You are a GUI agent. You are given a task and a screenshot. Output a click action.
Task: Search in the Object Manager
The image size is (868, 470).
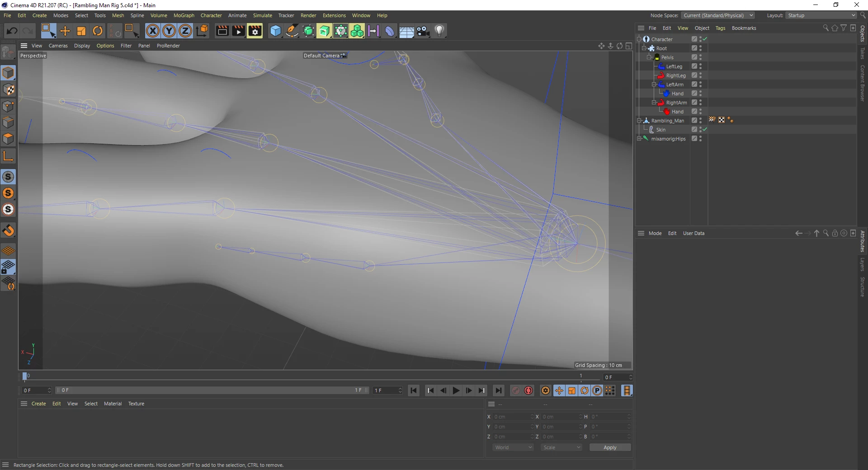[x=826, y=28]
